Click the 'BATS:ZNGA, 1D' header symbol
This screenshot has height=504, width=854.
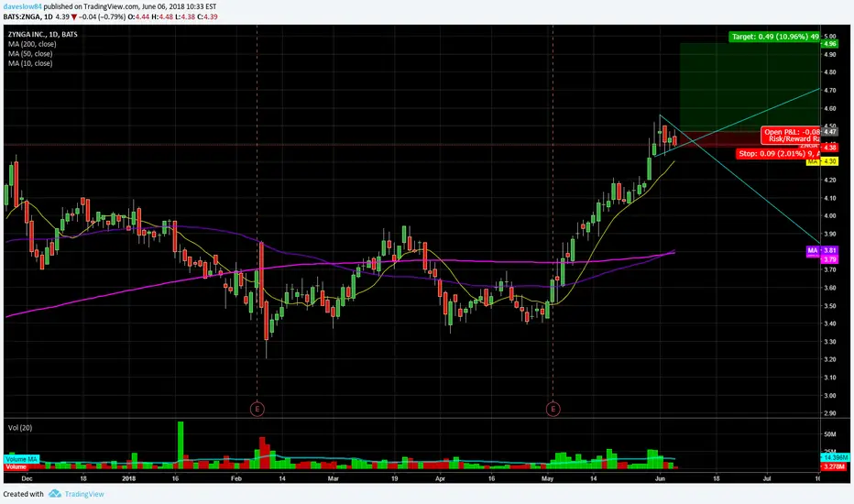point(27,16)
